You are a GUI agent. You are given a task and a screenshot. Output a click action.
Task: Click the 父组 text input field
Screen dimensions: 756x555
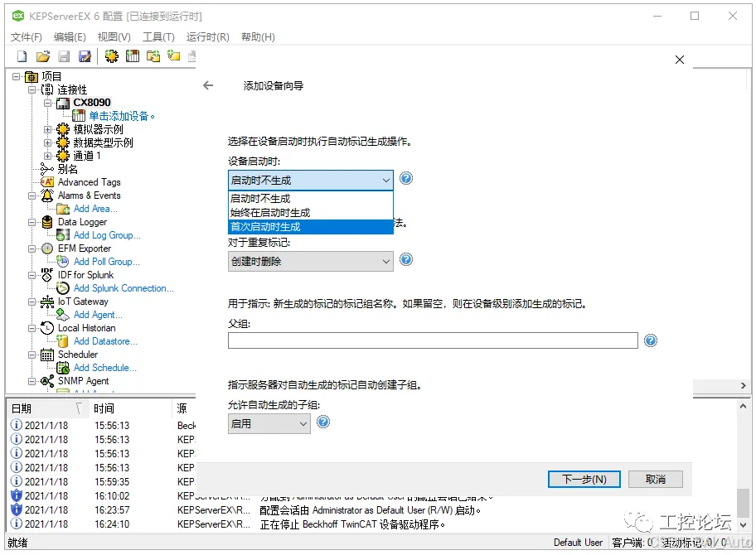(x=433, y=340)
